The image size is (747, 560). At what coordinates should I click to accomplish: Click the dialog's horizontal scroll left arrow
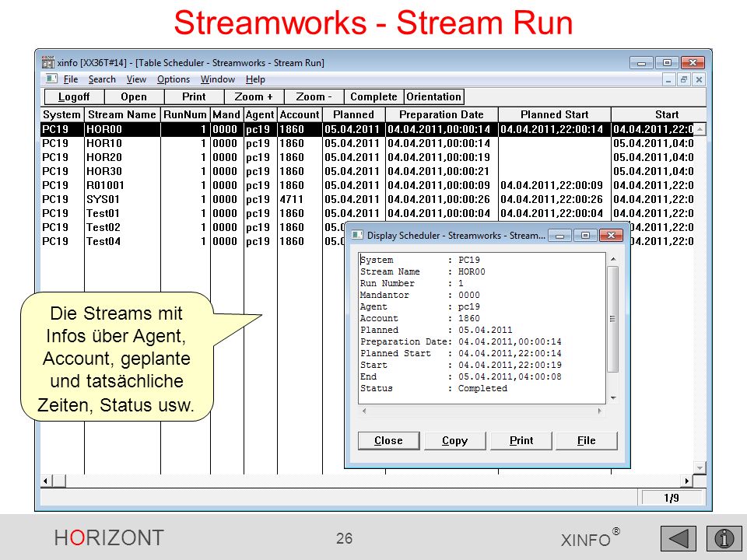point(364,411)
